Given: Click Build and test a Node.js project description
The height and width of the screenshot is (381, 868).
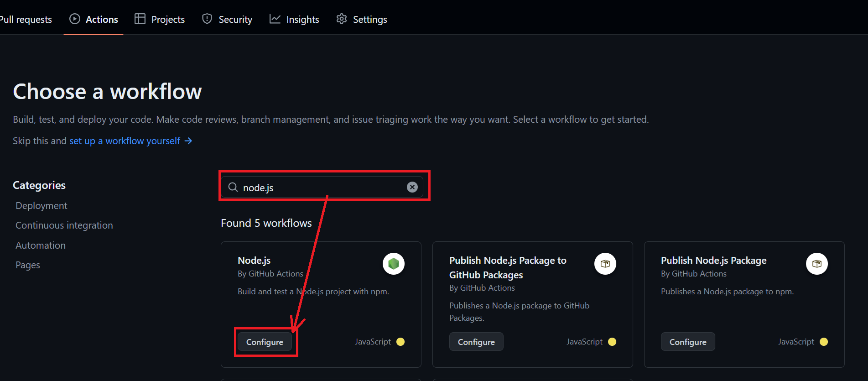Looking at the screenshot, I should tap(313, 292).
